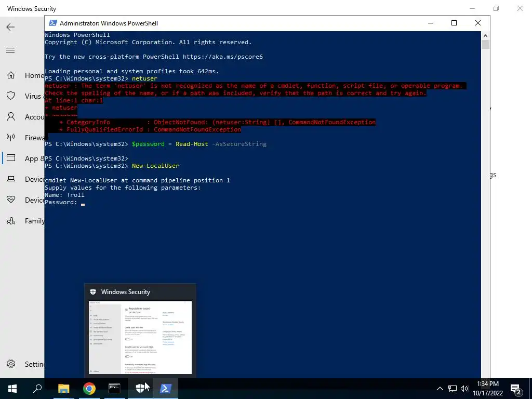Open Family options people icon
This screenshot has height=399, width=532.
(x=11, y=221)
